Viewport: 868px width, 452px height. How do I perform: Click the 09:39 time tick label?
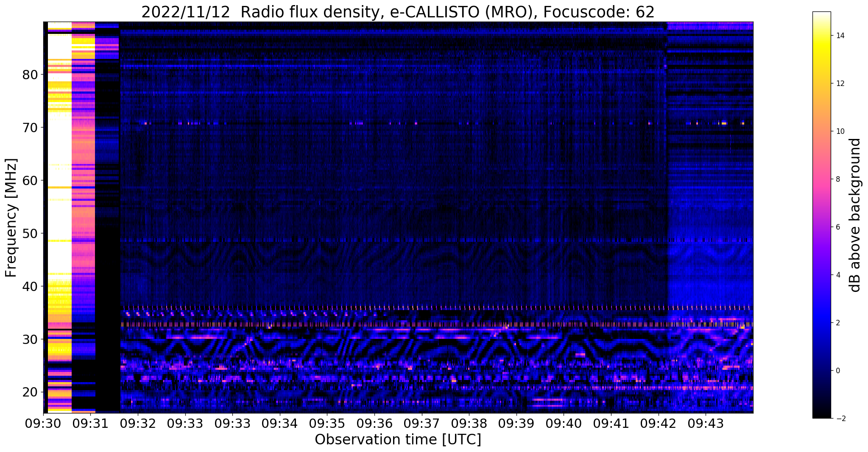click(516, 423)
